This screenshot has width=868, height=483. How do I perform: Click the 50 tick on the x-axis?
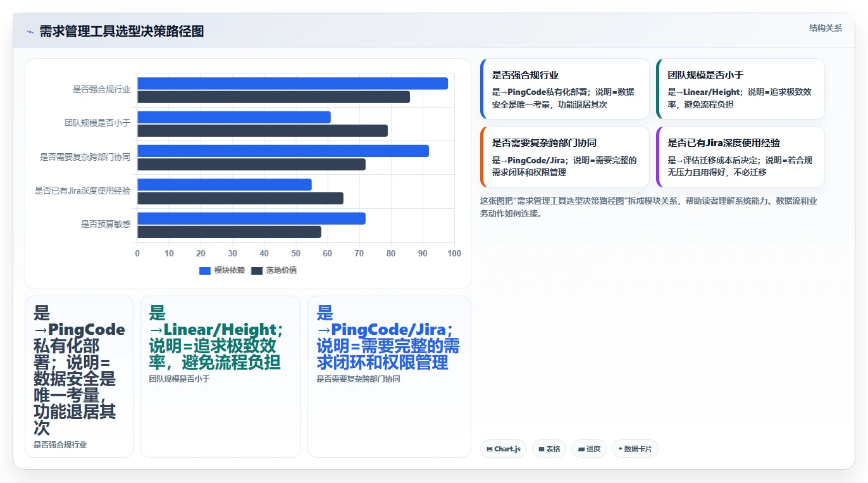coord(295,253)
